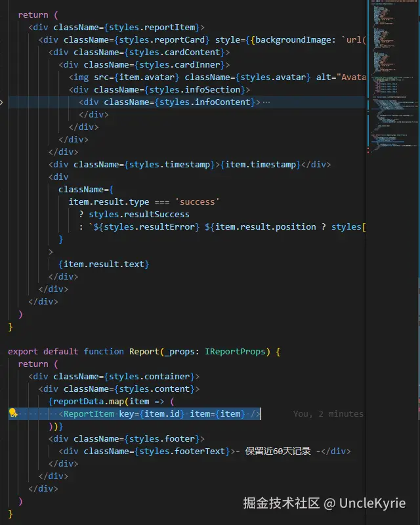The image size is (420, 525).
Task: Click on styles.footerText className
Action: click(x=182, y=451)
